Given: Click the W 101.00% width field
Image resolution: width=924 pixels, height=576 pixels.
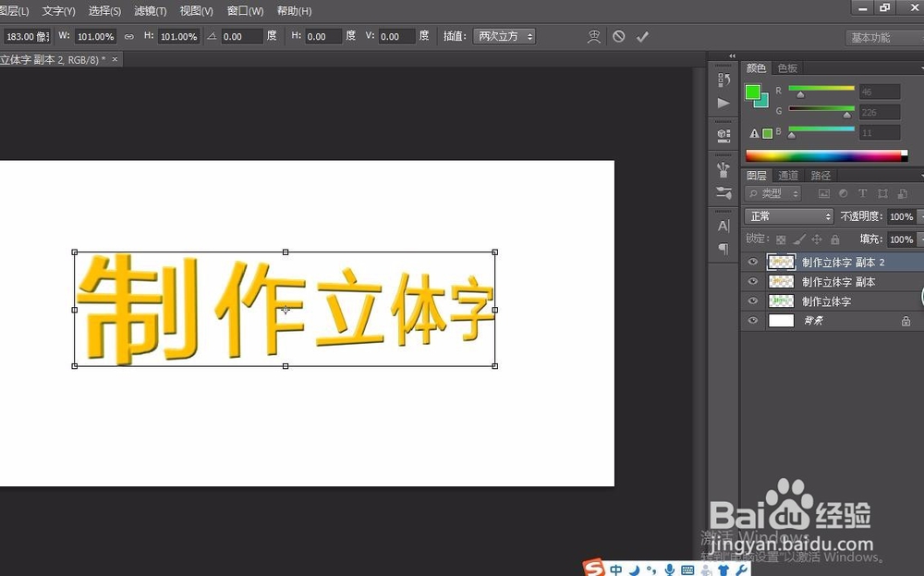Looking at the screenshot, I should 95,37.
